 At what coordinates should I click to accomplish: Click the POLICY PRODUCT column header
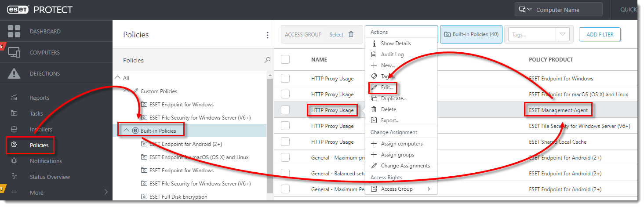(551, 59)
